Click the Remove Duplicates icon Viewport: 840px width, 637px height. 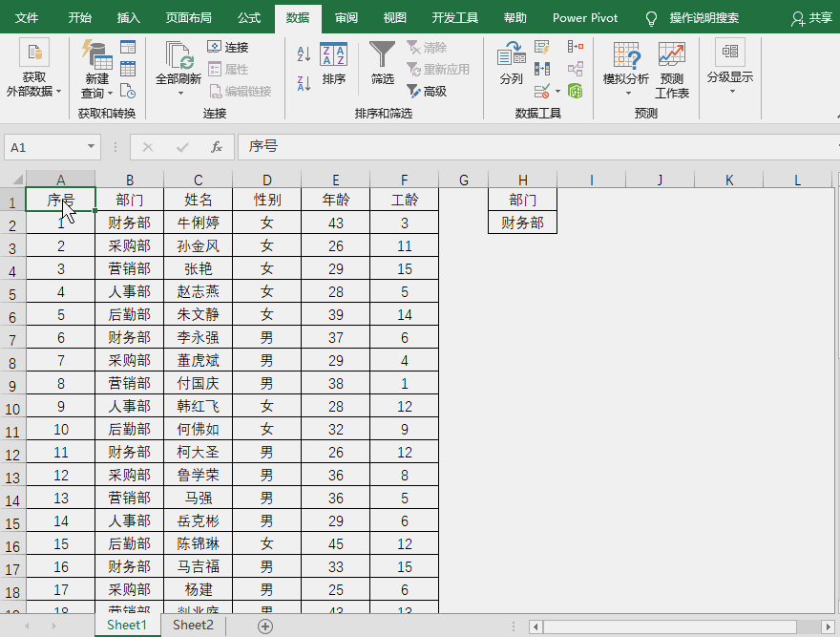(x=542, y=68)
